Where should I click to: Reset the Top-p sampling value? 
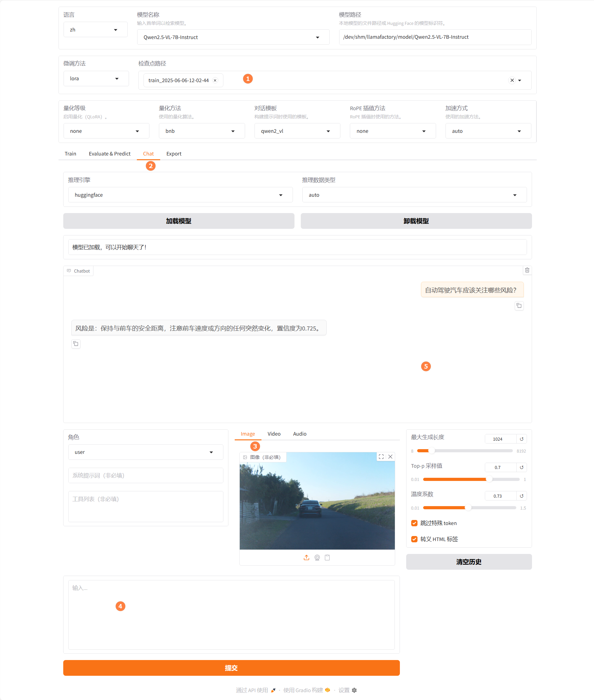(521, 467)
